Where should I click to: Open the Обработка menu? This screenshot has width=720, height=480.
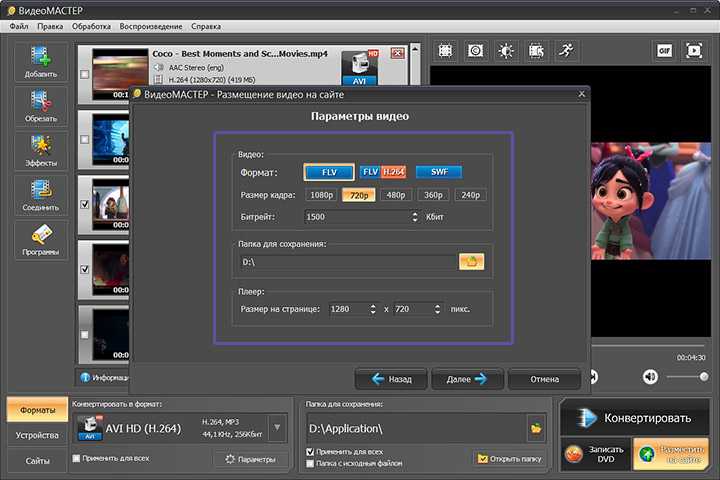pos(91,27)
